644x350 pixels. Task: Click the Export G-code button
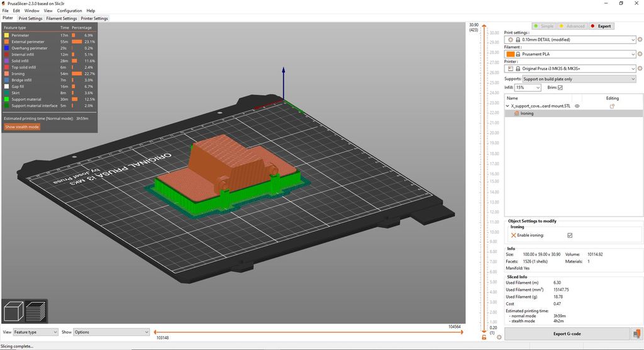[x=568, y=334]
